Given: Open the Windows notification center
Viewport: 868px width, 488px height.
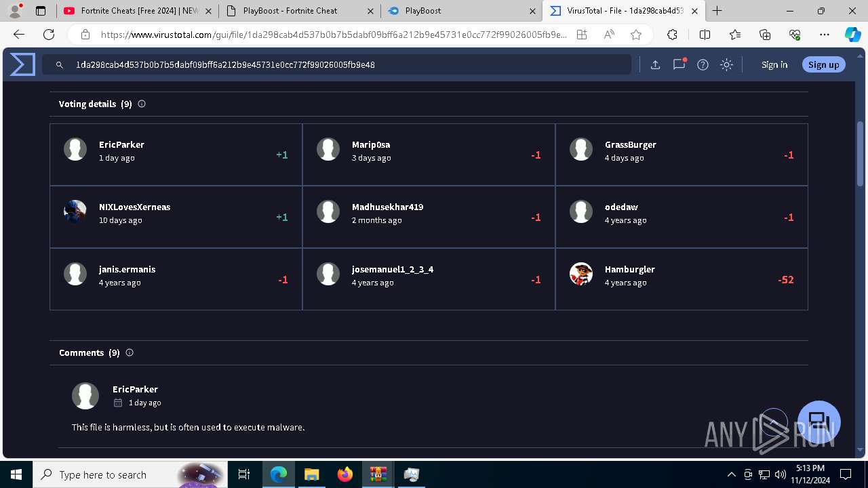Looking at the screenshot, I should tap(846, 474).
